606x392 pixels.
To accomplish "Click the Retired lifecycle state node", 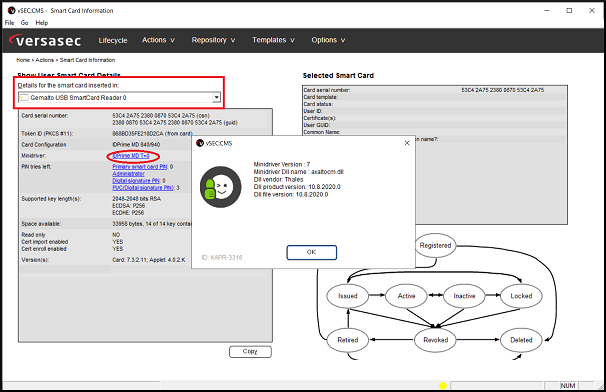I will (348, 340).
